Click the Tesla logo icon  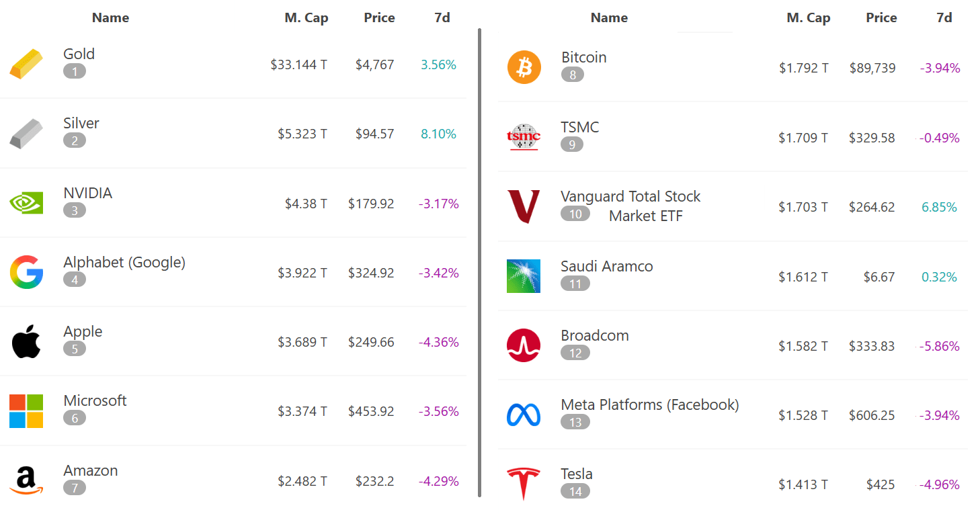(524, 484)
